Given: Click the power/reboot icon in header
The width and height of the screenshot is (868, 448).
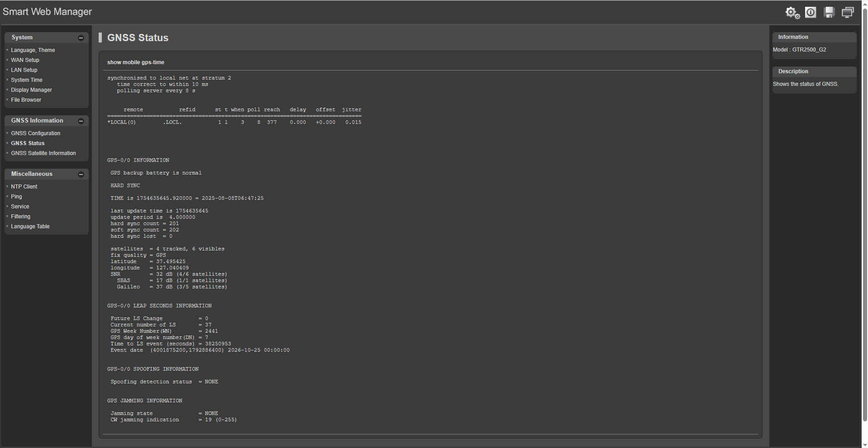Looking at the screenshot, I should pyautogui.click(x=811, y=13).
